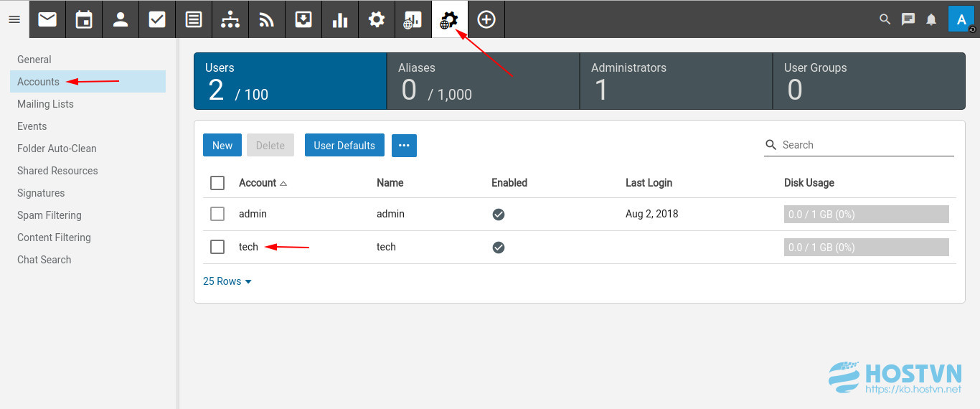Click the Disk Usage column header

[x=809, y=183]
